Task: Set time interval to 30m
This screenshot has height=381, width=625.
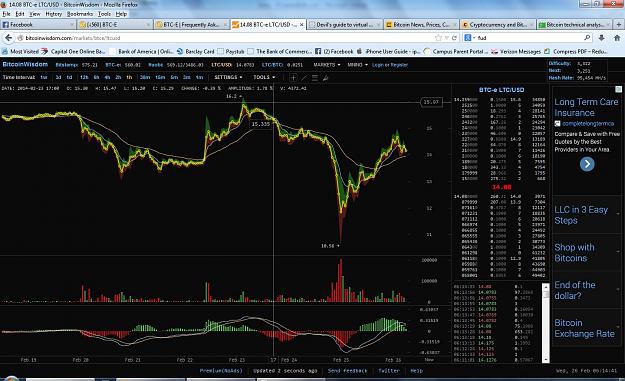Action: tap(145, 77)
